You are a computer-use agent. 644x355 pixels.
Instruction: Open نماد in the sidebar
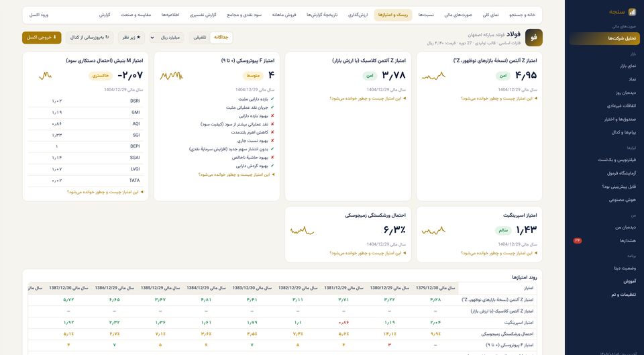click(x=604, y=79)
